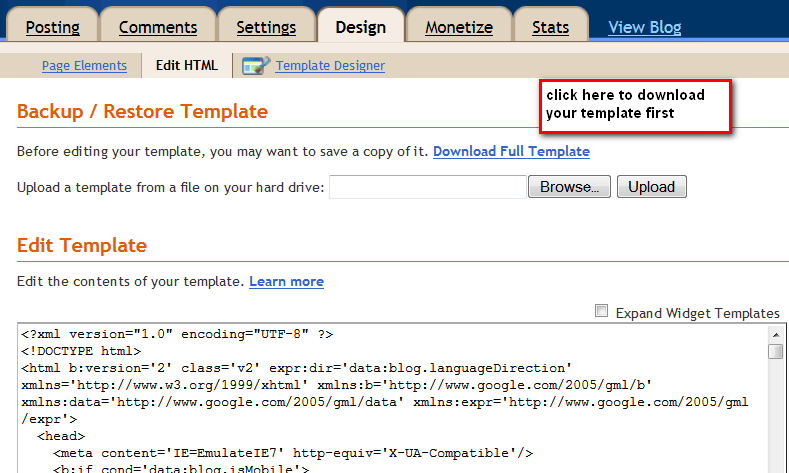Click Download Full Template link
This screenshot has width=789, height=473.
tap(511, 151)
